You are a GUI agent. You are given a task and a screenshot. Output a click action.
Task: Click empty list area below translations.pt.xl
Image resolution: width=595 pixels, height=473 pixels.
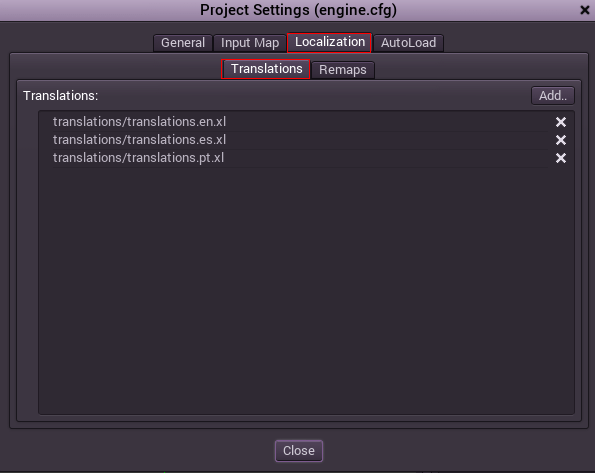click(x=306, y=290)
